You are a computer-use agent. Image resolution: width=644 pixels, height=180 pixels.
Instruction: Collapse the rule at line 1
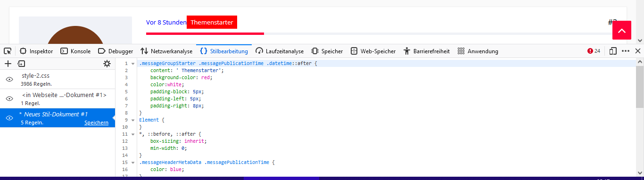tap(133, 63)
